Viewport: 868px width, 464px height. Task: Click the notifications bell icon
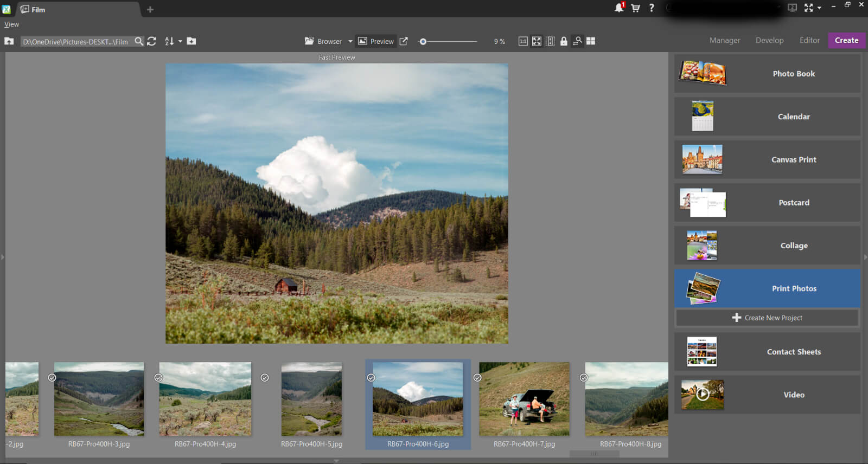point(618,8)
